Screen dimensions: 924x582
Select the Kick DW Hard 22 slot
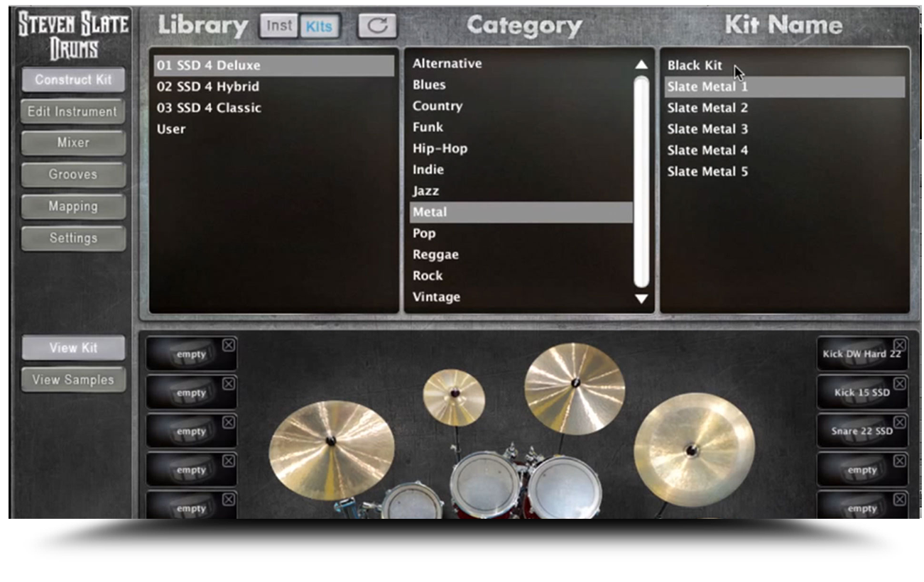[862, 354]
